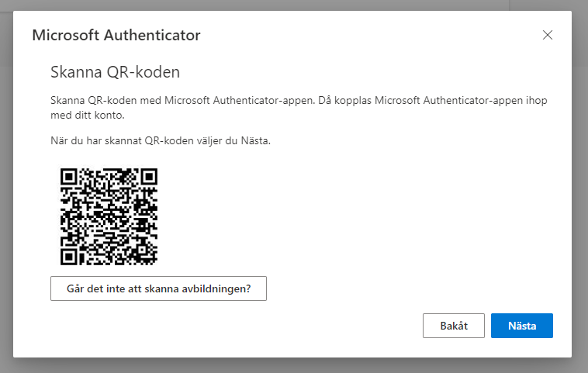
Task: Click the QR code's bottom-right corner area
Action: tap(149, 256)
